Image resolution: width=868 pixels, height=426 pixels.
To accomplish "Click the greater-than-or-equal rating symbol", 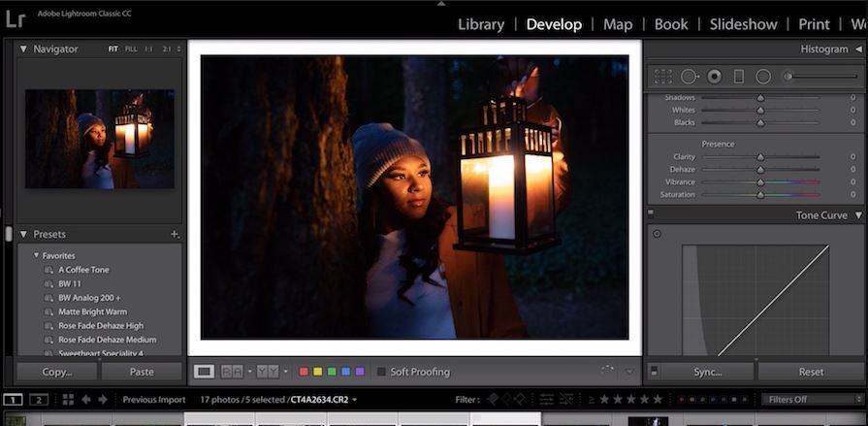I will click(x=592, y=400).
